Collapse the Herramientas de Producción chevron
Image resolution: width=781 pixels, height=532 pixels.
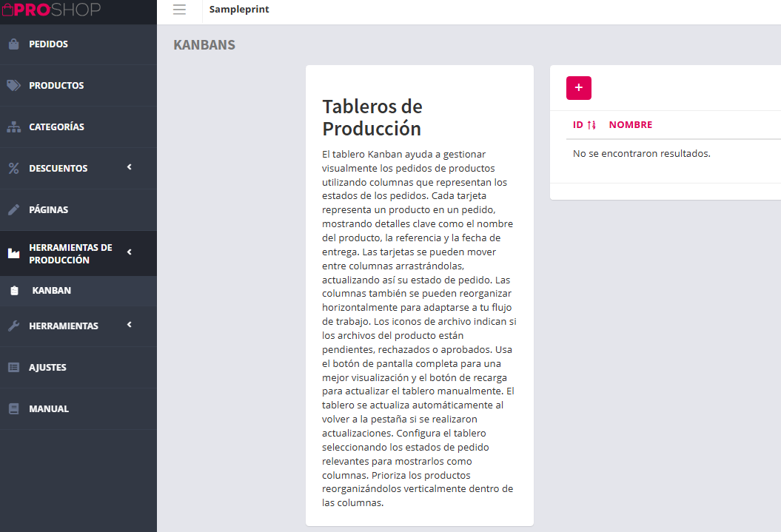click(130, 252)
